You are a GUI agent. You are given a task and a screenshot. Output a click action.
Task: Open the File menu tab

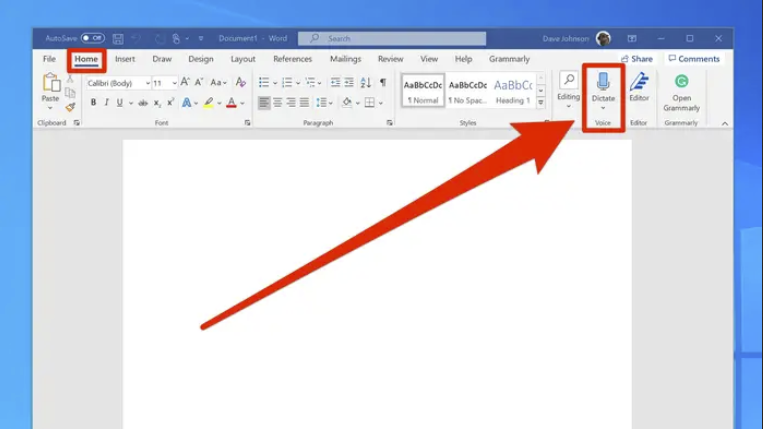[x=49, y=59]
